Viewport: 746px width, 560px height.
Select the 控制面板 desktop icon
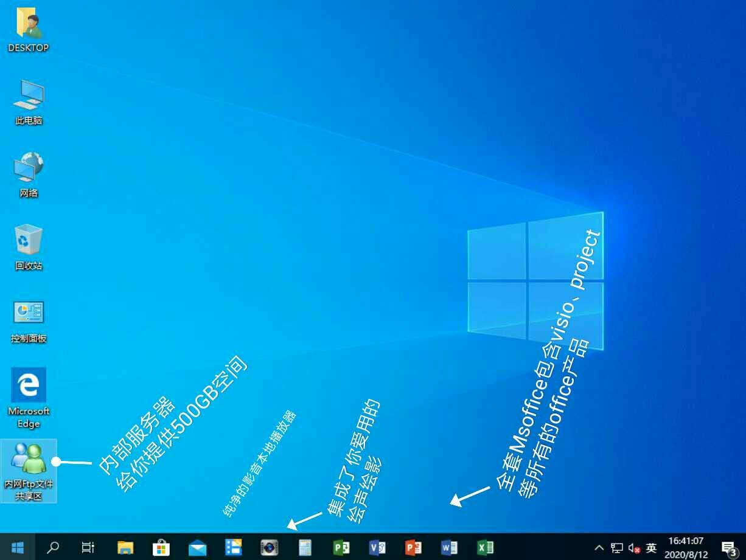pyautogui.click(x=28, y=321)
